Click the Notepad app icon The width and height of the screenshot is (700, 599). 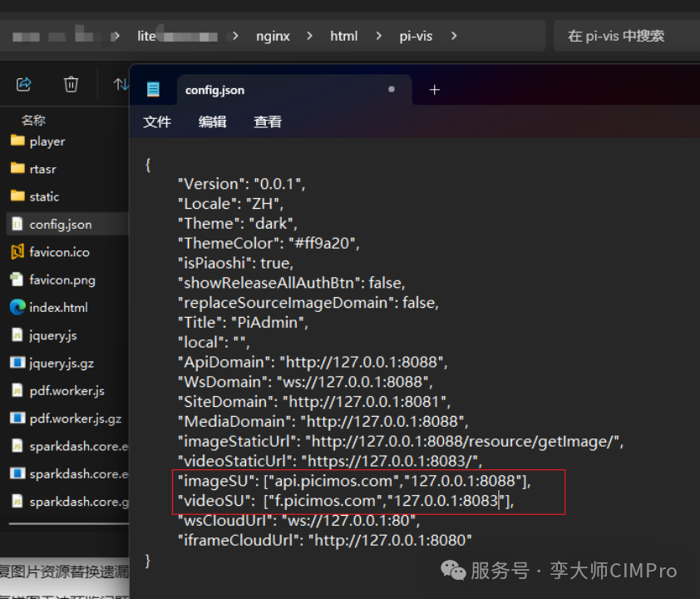click(153, 89)
